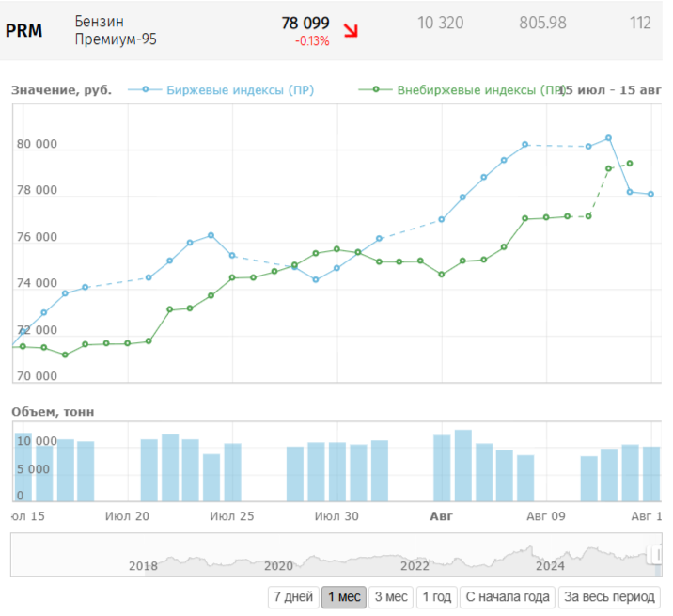This screenshot has width=673, height=616.
Task: Click the last green point of the dashed segment
Action: click(x=630, y=164)
